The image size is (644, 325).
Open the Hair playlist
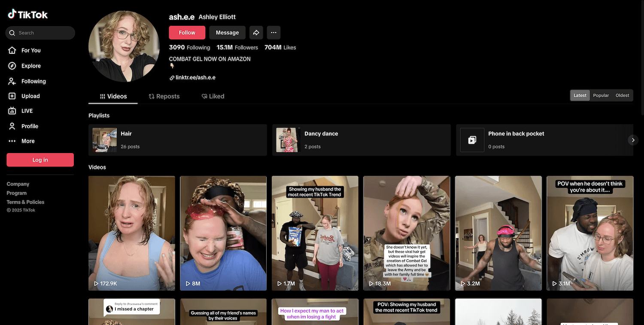pyautogui.click(x=177, y=140)
